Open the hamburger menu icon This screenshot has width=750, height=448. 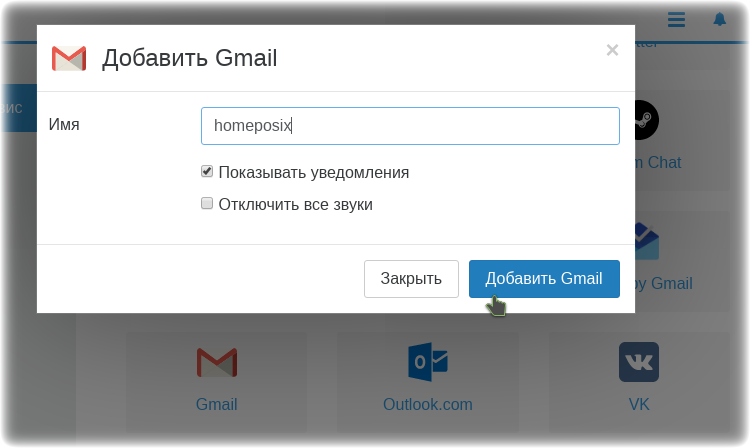[676, 20]
